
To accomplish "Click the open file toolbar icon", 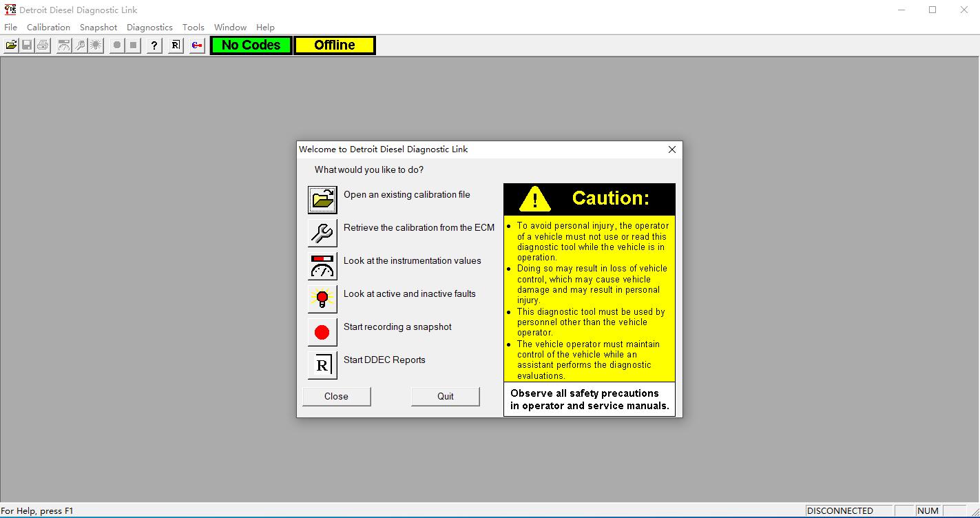I will point(11,45).
